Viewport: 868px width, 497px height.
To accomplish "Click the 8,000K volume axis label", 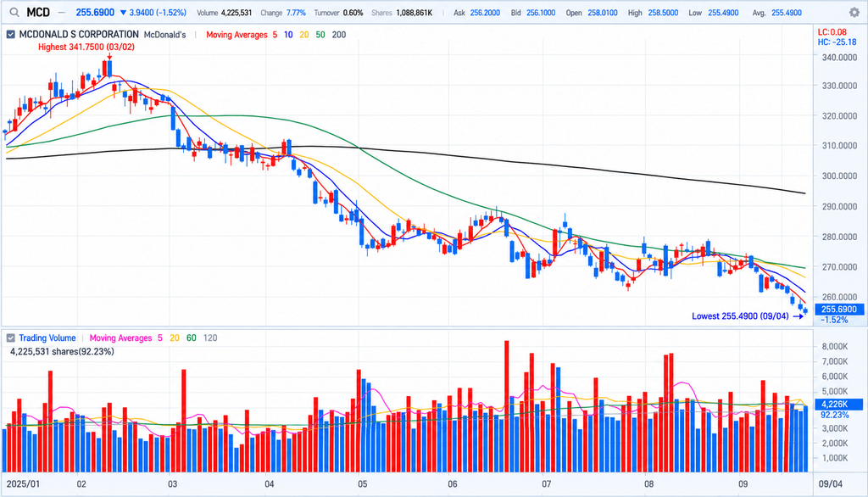I will tap(835, 346).
